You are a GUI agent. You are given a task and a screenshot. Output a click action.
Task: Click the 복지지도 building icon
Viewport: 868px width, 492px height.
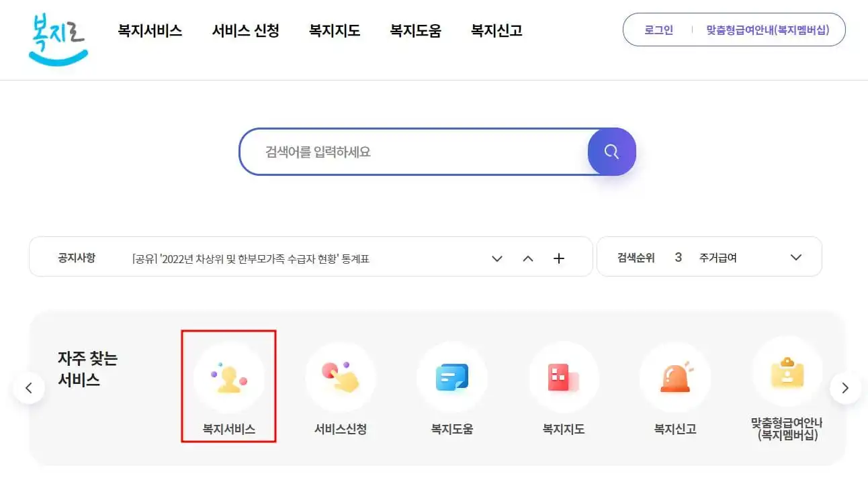tap(564, 377)
